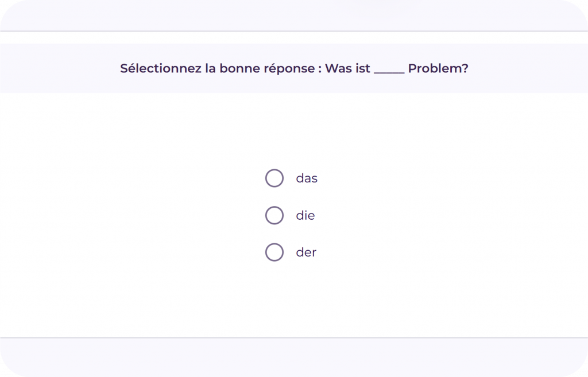
Task: Choose the first answer option in the list
Action: (274, 178)
